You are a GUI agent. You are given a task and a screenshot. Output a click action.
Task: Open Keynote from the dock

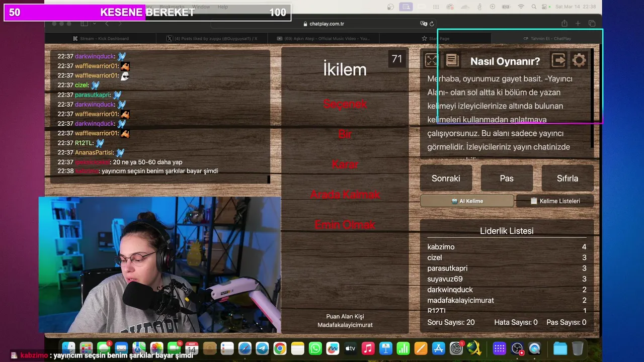click(x=386, y=348)
